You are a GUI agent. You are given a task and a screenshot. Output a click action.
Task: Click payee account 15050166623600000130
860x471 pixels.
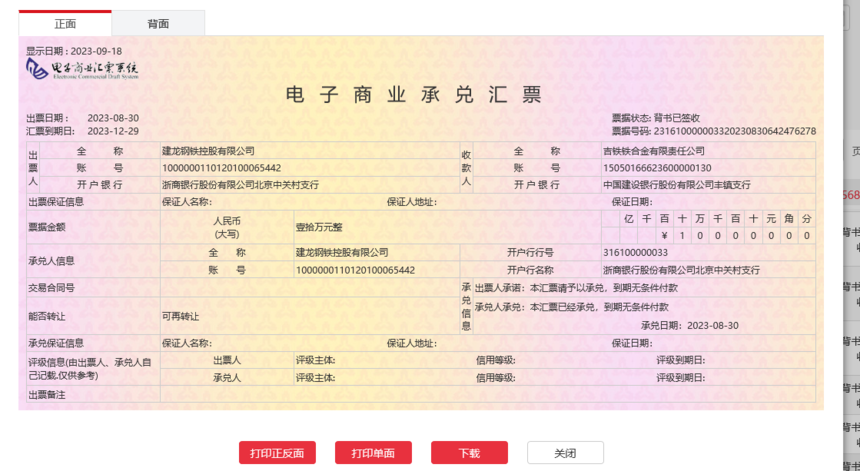click(x=657, y=168)
